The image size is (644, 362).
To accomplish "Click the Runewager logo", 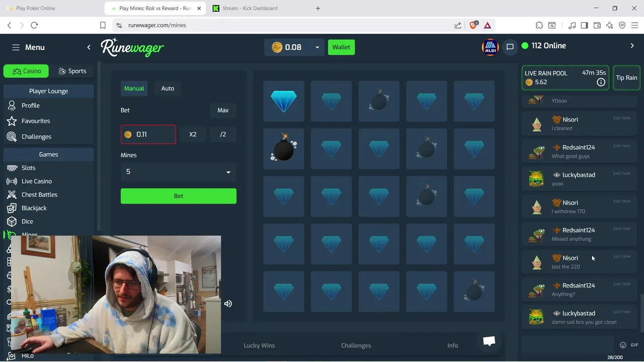I will click(132, 47).
